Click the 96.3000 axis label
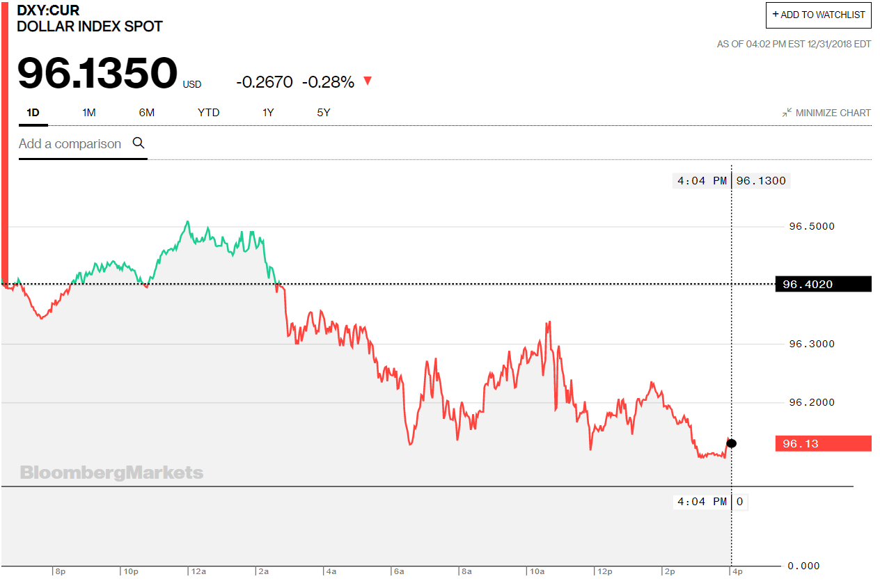 tap(811, 344)
